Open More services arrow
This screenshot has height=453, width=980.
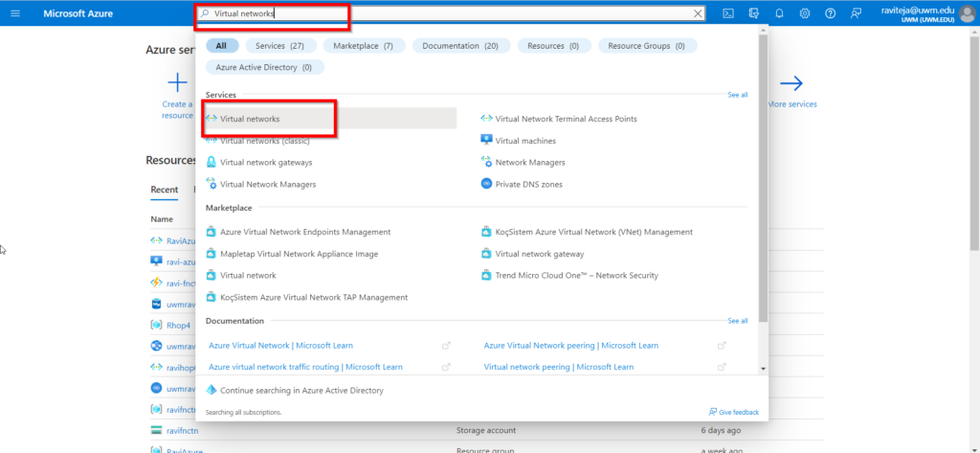tap(791, 82)
